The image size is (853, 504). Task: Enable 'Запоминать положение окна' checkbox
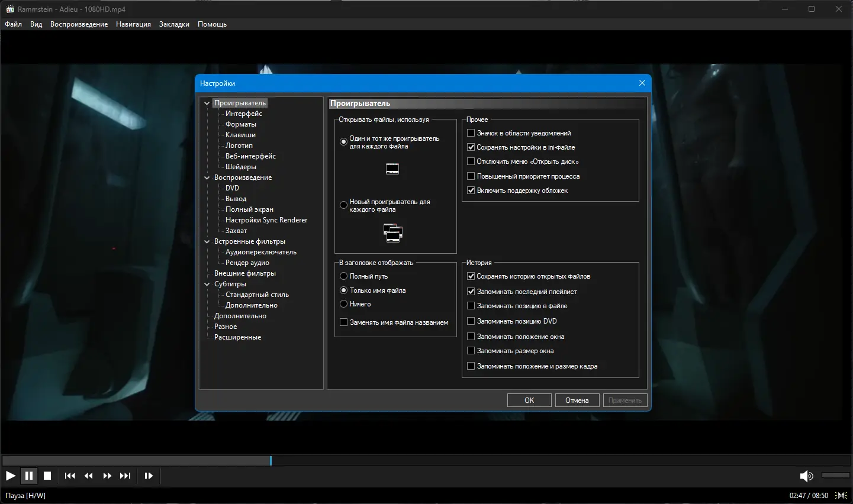[x=471, y=337]
